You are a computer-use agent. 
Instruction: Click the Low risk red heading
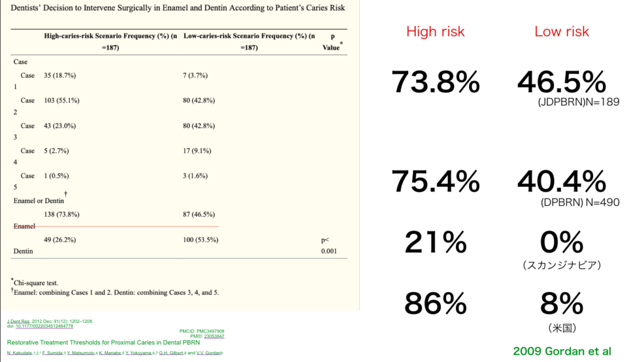point(562,31)
